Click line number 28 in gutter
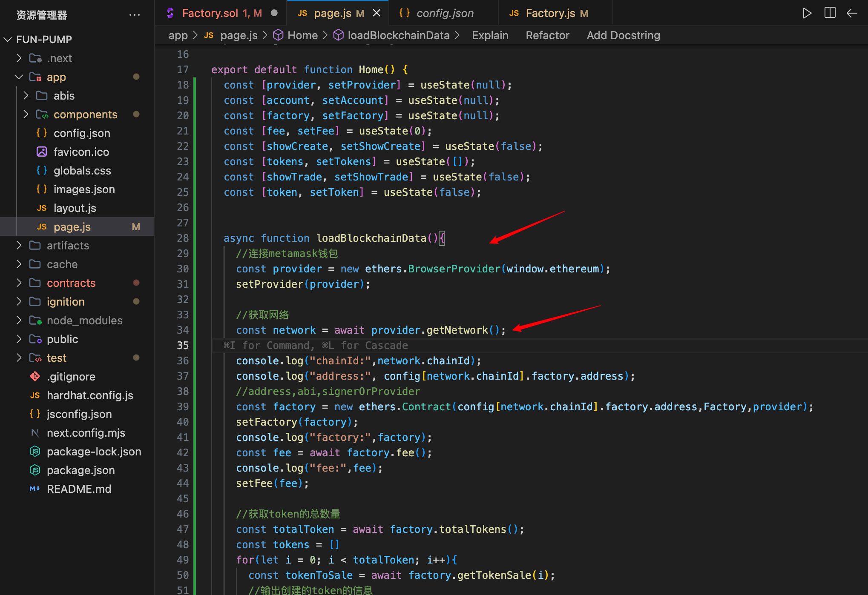Image resolution: width=868 pixels, height=595 pixels. pos(183,238)
